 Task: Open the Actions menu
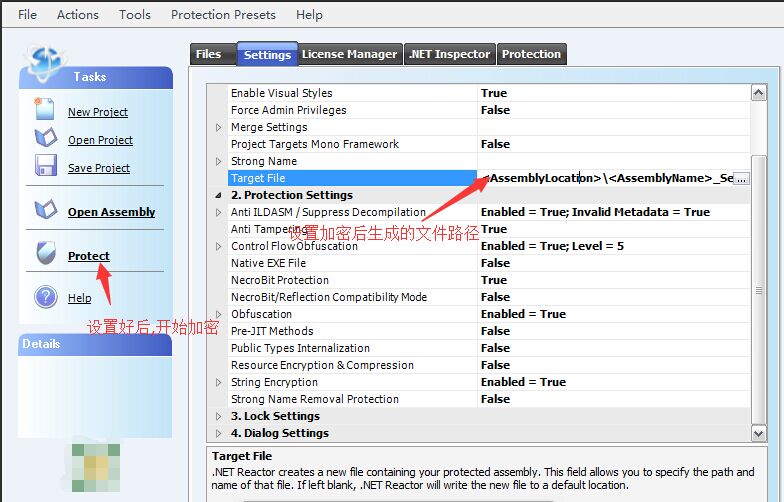[78, 14]
